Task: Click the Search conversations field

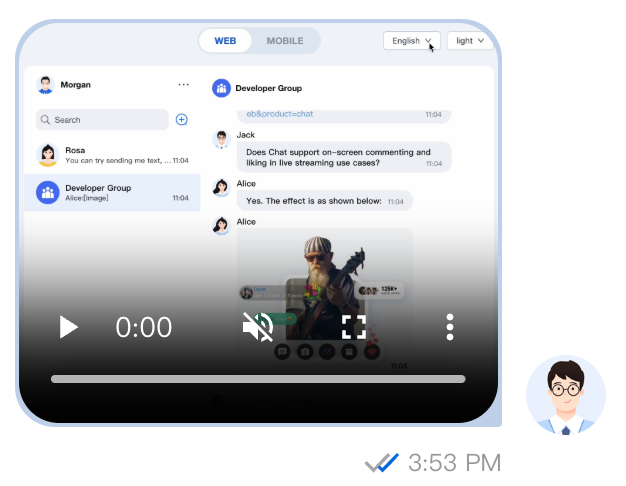Action: pos(102,120)
